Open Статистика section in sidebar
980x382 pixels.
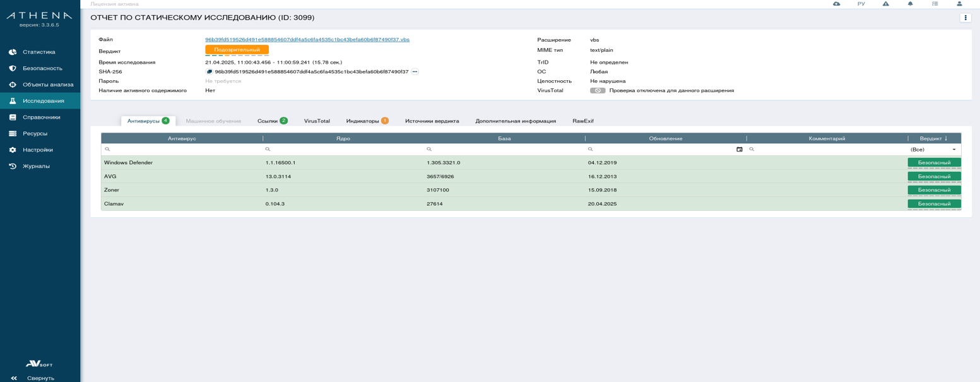point(38,52)
